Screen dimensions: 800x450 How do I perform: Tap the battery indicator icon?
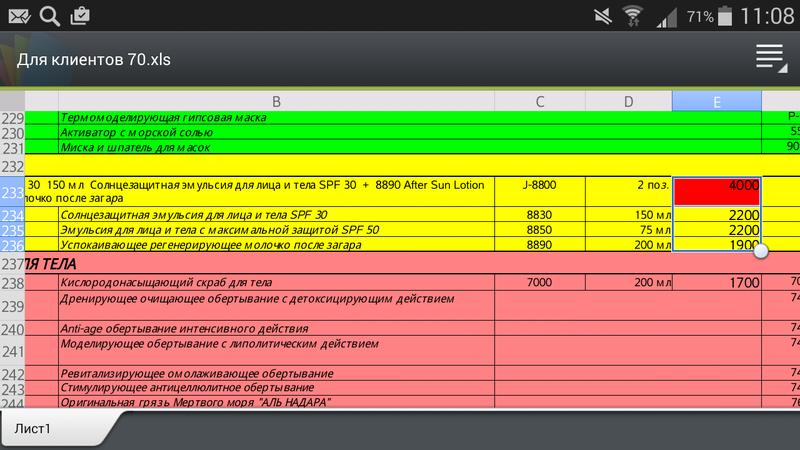(725, 16)
